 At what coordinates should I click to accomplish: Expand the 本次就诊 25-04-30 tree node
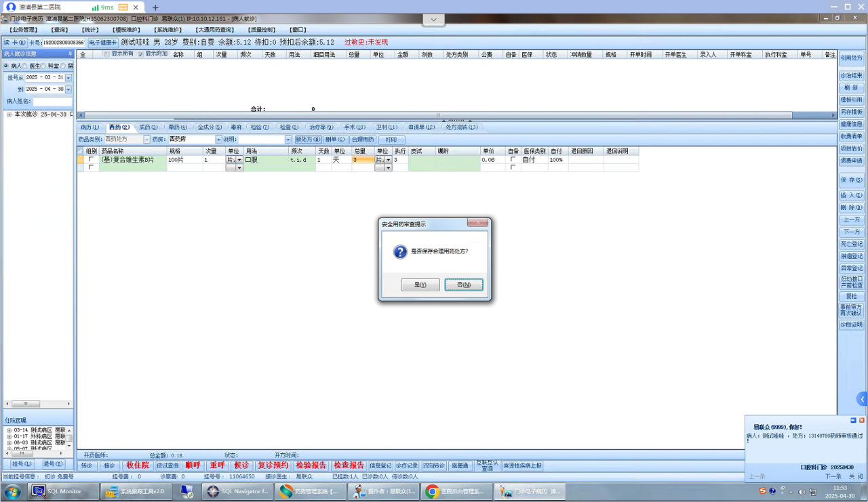click(9, 114)
